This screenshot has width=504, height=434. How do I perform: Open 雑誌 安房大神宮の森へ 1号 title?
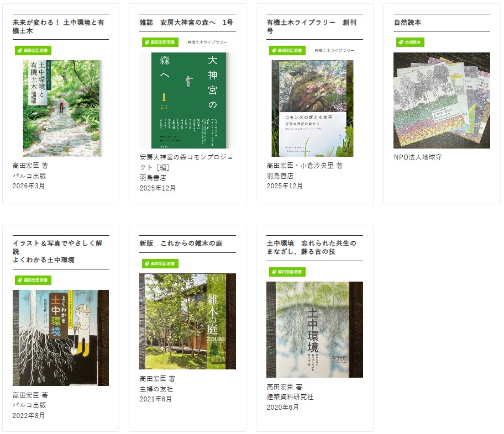click(186, 22)
